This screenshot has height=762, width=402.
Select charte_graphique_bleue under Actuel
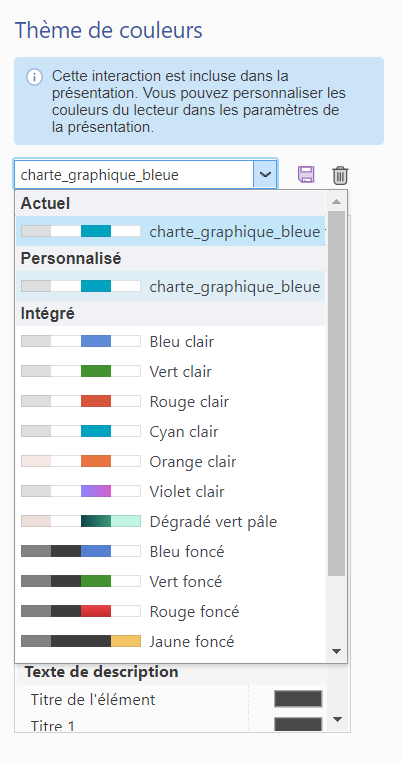(x=171, y=231)
